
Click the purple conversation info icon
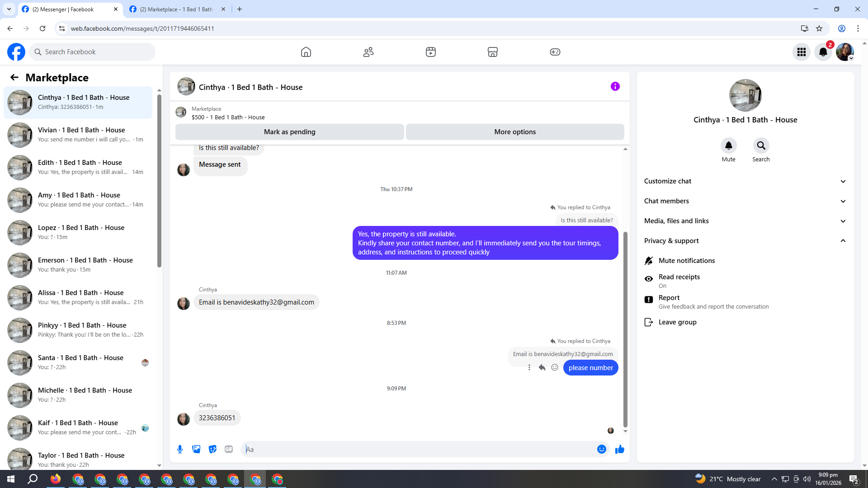pos(615,86)
